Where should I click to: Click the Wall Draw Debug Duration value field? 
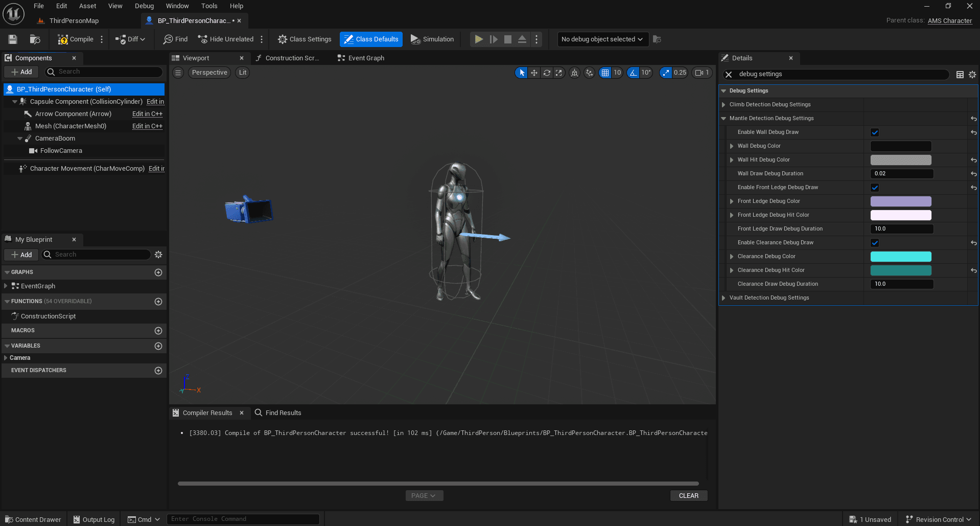pos(902,174)
